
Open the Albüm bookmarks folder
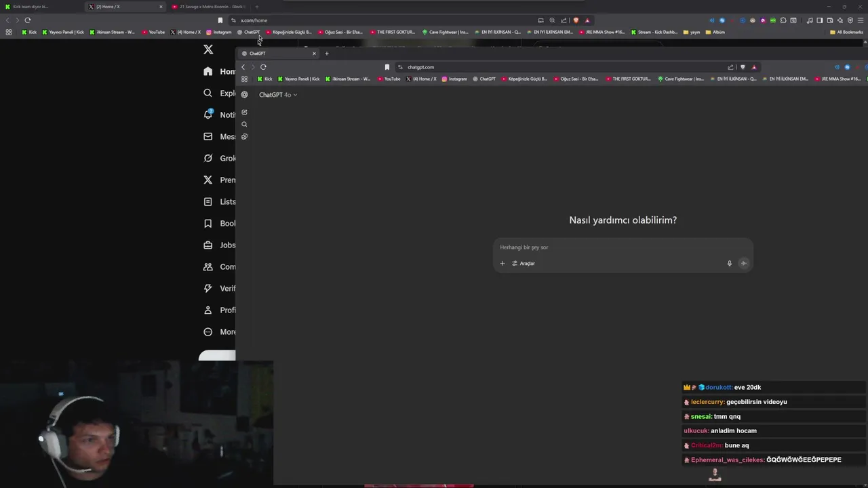click(x=715, y=32)
